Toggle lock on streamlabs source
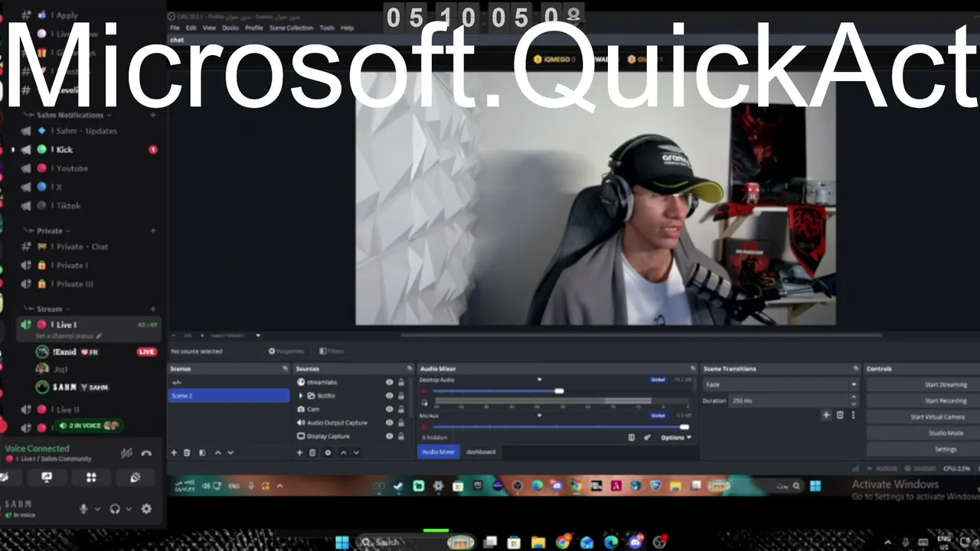The image size is (980, 551). [400, 382]
